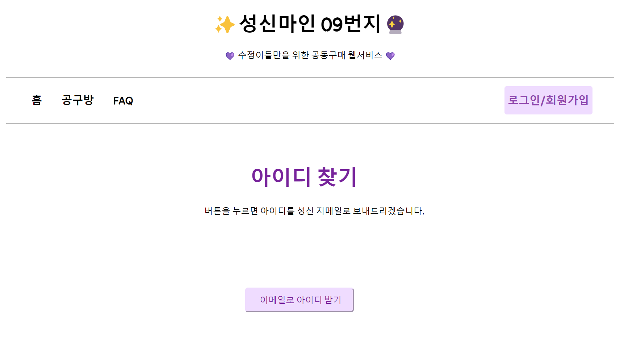
Task: Open the 공구방 navigation item
Action: [x=78, y=100]
